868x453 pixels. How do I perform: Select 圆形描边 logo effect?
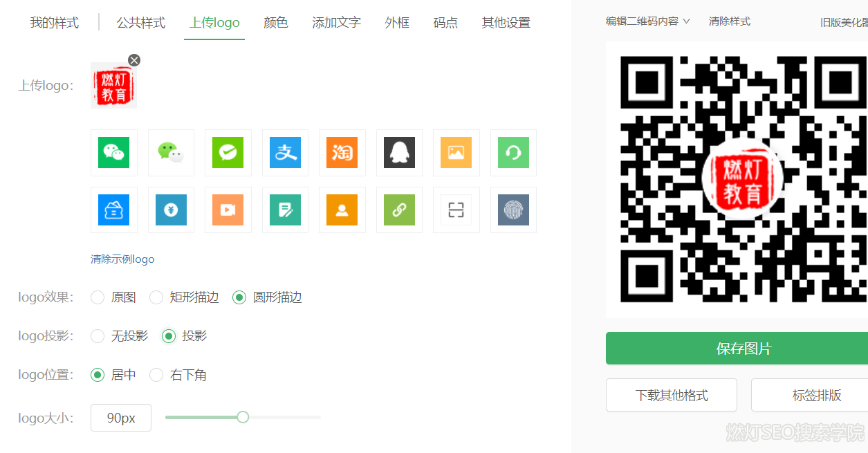pyautogui.click(x=239, y=297)
